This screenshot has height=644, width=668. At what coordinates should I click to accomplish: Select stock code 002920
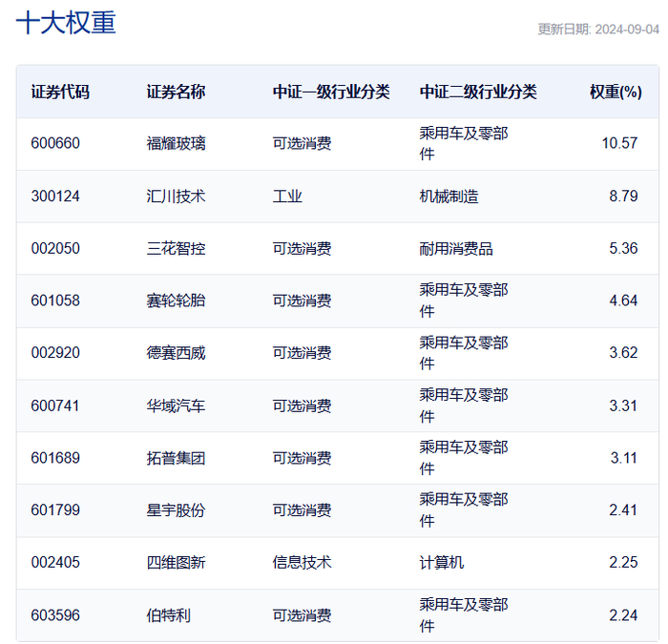pyautogui.click(x=55, y=353)
